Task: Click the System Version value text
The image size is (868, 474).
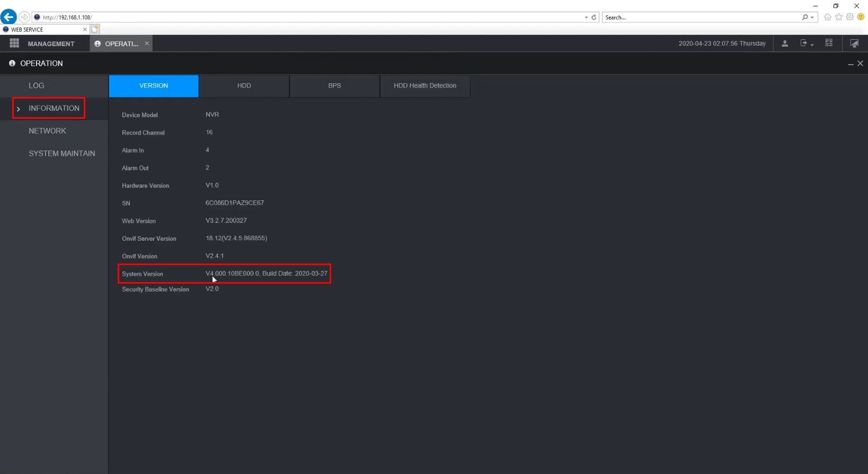Action: [x=267, y=274]
